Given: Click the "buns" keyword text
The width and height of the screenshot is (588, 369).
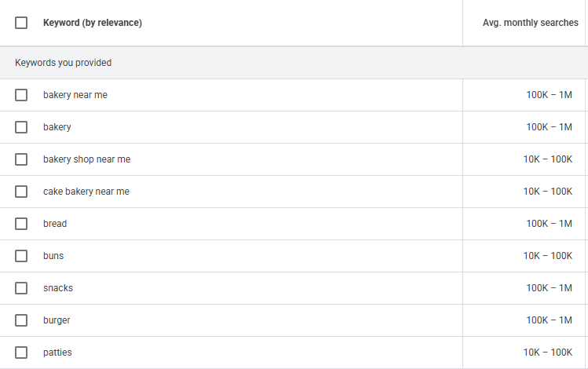Looking at the screenshot, I should pyautogui.click(x=53, y=256).
